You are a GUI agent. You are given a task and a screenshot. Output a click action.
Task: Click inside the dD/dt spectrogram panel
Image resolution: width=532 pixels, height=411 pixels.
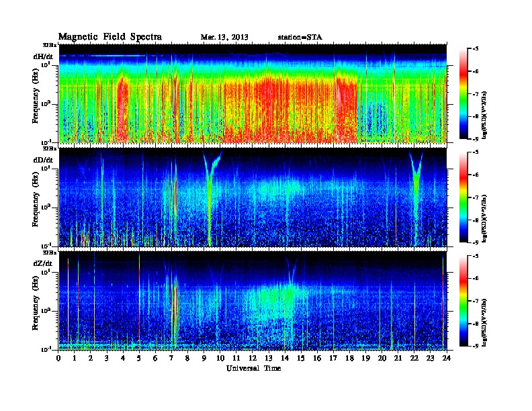pos(253,197)
